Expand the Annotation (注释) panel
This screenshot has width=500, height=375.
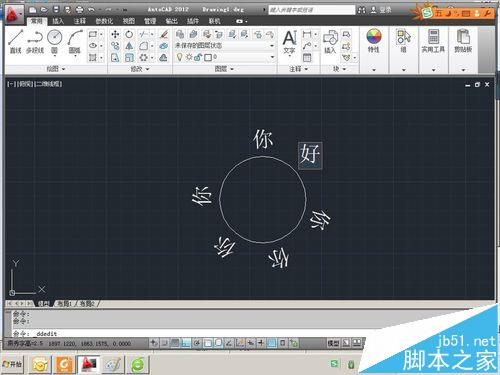pyautogui.click(x=298, y=69)
